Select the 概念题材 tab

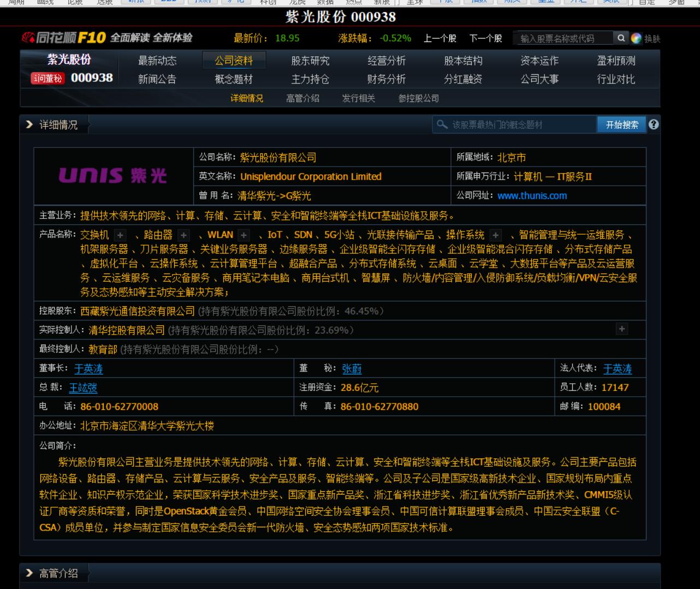coord(234,79)
